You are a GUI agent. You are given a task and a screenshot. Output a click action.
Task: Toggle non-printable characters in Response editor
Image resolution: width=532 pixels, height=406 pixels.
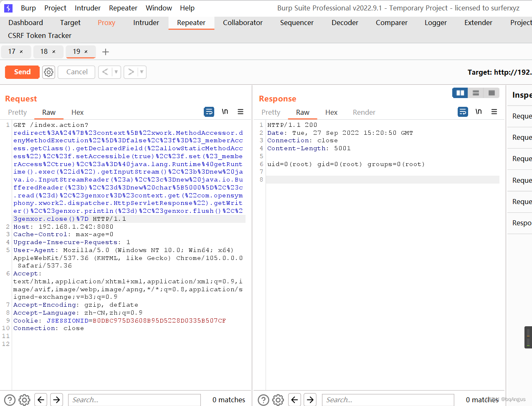(x=479, y=111)
